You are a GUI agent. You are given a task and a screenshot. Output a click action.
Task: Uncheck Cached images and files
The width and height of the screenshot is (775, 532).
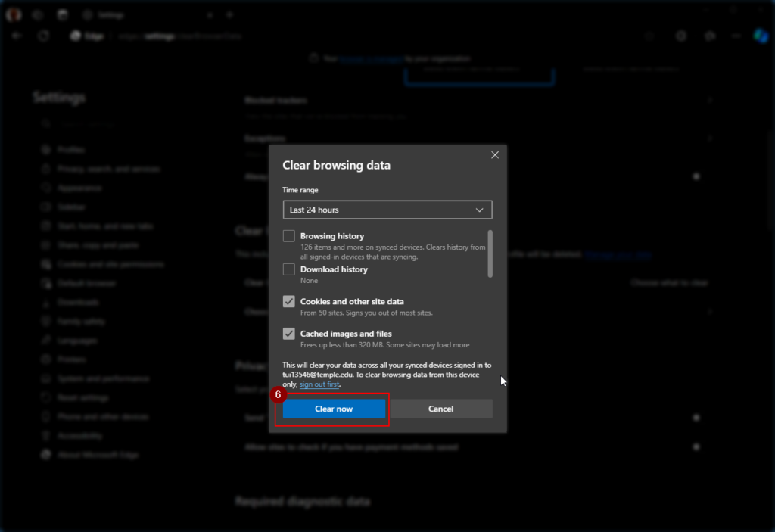coord(289,334)
